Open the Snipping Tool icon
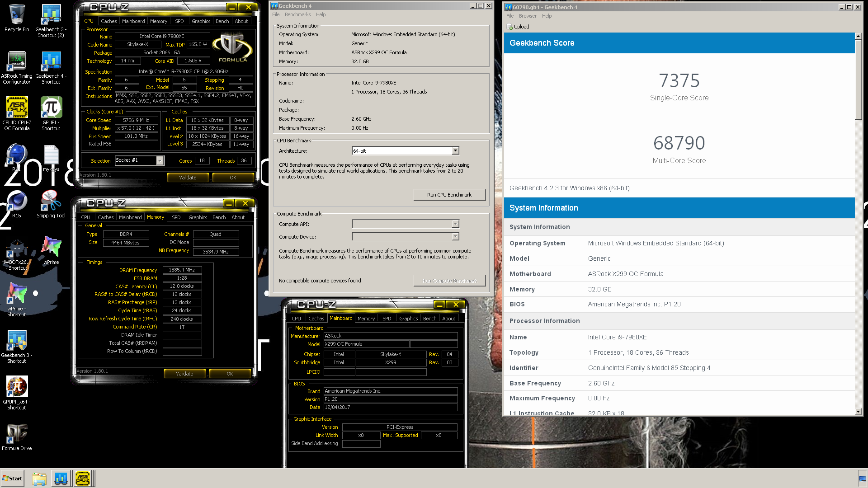Viewport: 868px width, 488px height. pyautogui.click(x=51, y=205)
